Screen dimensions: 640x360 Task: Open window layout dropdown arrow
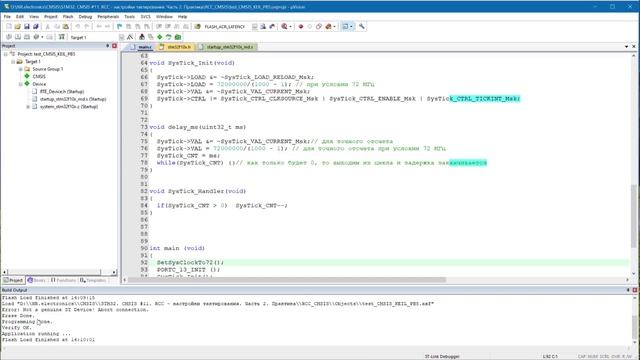click(x=351, y=27)
